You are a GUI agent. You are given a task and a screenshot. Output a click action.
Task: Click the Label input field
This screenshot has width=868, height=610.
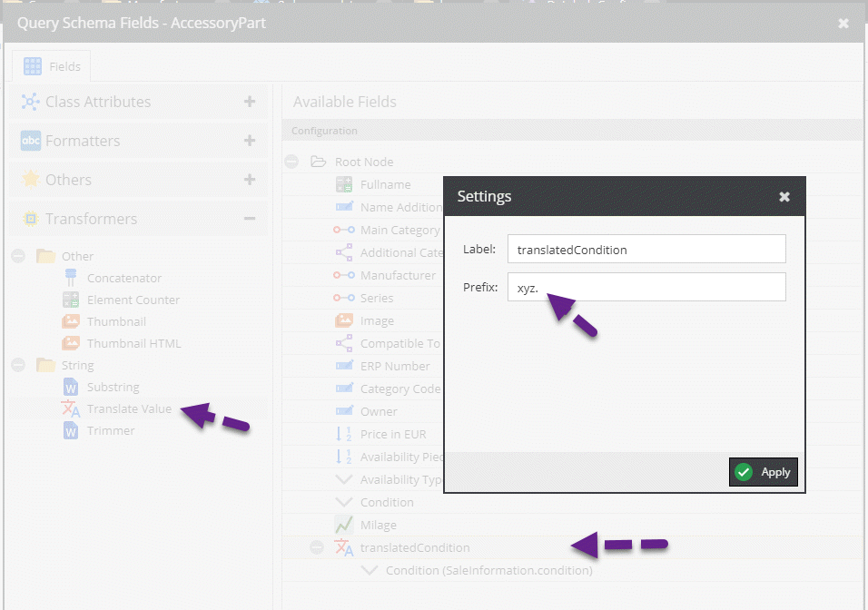[646, 250]
